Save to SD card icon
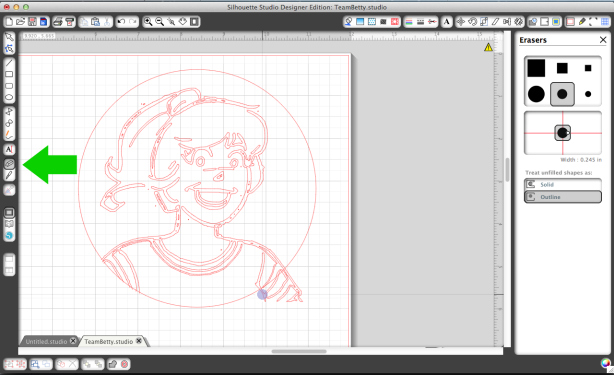 tap(43, 22)
